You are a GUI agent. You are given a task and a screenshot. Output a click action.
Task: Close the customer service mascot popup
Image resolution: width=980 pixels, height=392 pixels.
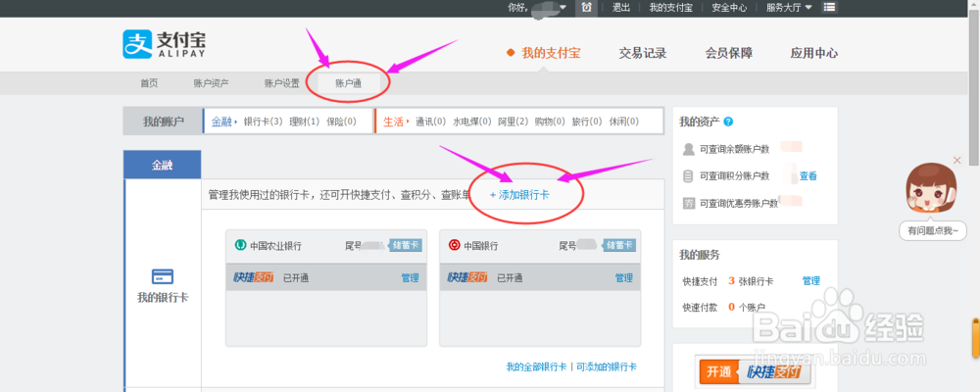tap(956, 161)
